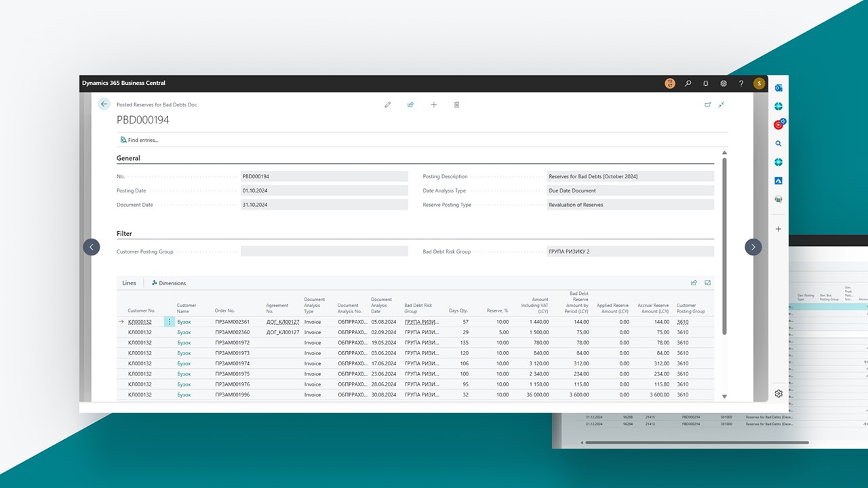Click page vertical scrollbar down arrow

click(x=724, y=396)
